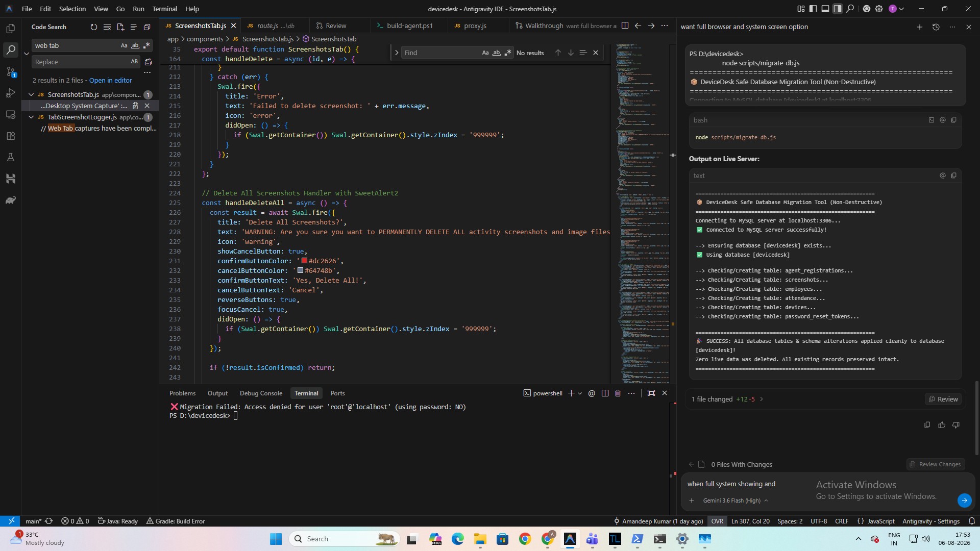Start a new agent chat with plus icon
This screenshot has height=551, width=980.
pos(920,27)
